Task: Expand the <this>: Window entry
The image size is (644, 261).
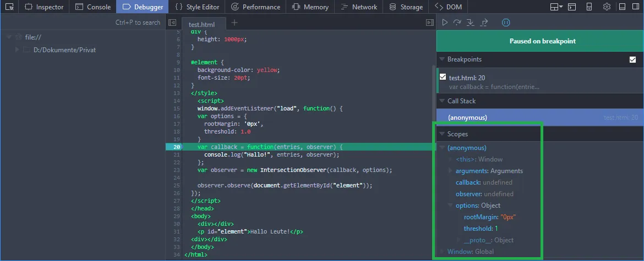Action: pos(451,159)
